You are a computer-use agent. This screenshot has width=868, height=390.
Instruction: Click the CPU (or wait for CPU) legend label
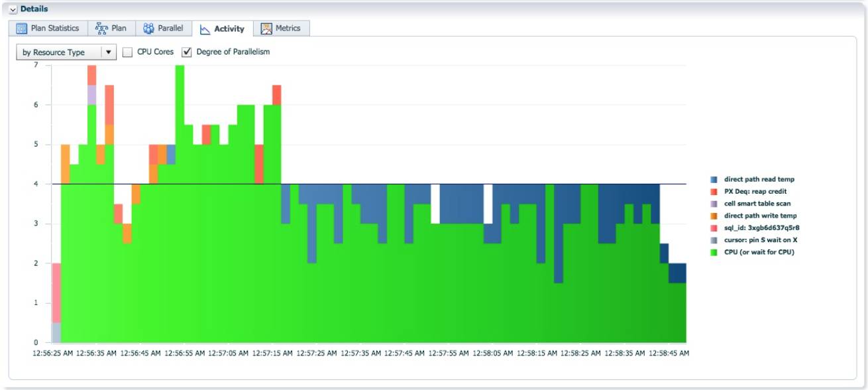759,252
